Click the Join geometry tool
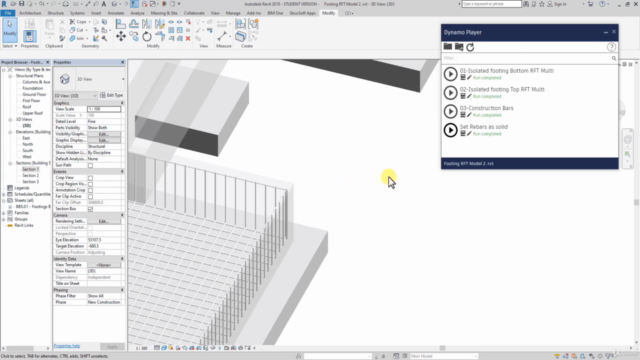Image resolution: width=640 pixels, height=360 pixels. click(x=77, y=38)
